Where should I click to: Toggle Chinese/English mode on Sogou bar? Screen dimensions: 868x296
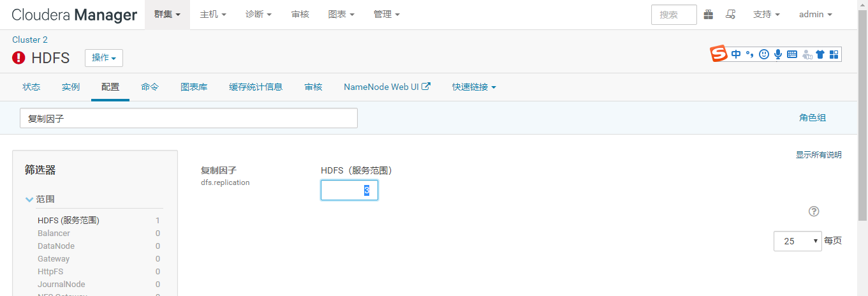point(736,54)
